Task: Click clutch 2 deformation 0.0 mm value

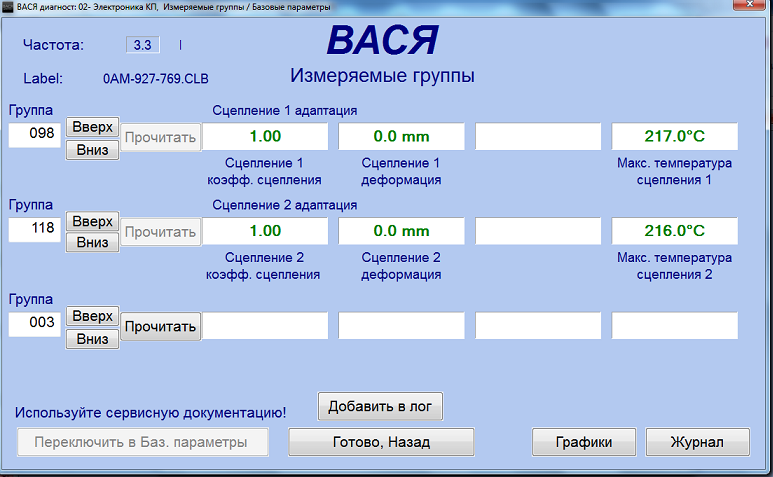Action: [x=401, y=231]
